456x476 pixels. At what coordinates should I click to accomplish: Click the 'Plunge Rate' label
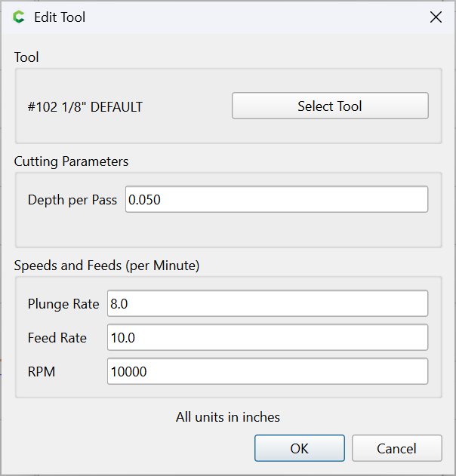(63, 304)
